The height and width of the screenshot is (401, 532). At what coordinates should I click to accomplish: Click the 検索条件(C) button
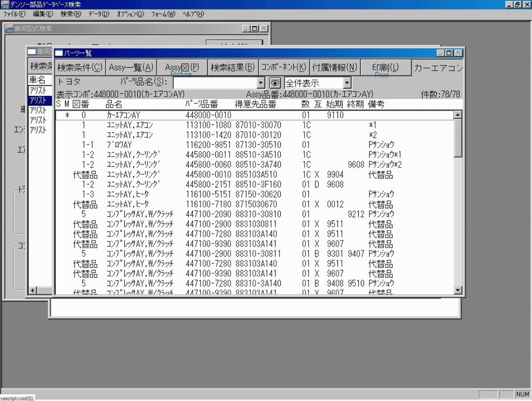80,67
